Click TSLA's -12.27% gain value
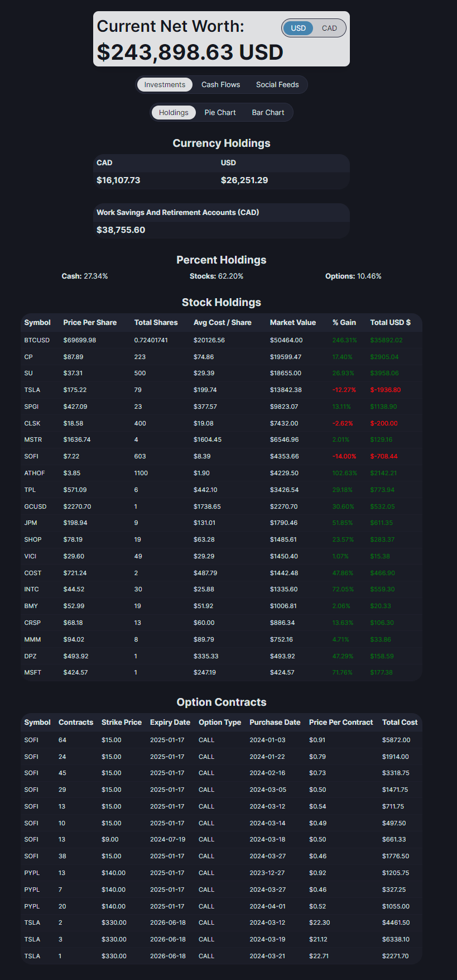This screenshot has width=457, height=980. tap(344, 390)
